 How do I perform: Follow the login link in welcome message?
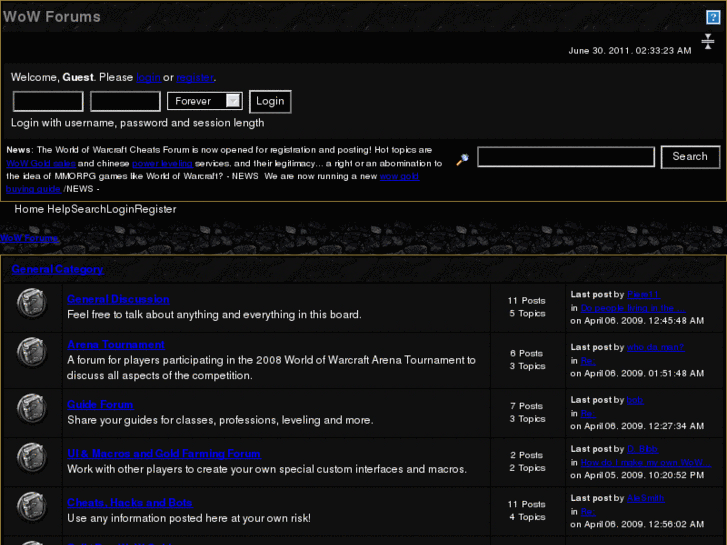[148, 77]
